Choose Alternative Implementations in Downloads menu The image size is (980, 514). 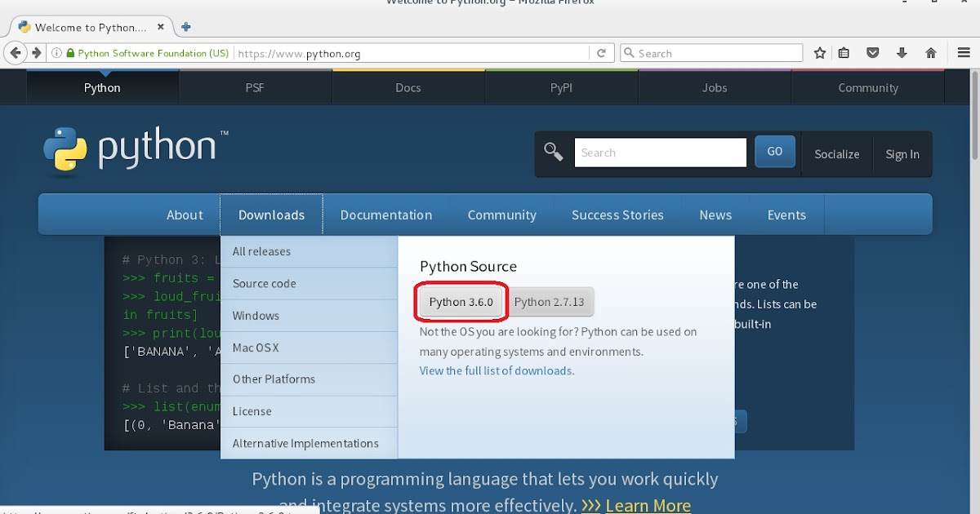(309, 443)
